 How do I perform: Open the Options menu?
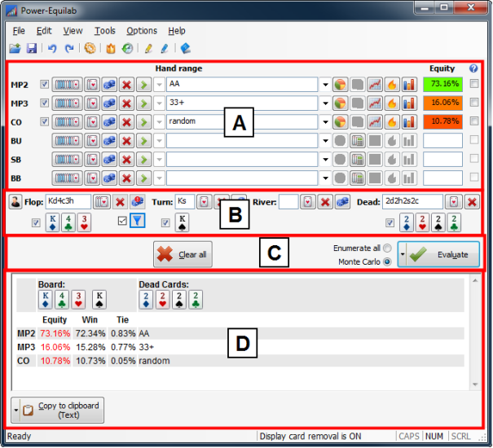pyautogui.click(x=142, y=31)
